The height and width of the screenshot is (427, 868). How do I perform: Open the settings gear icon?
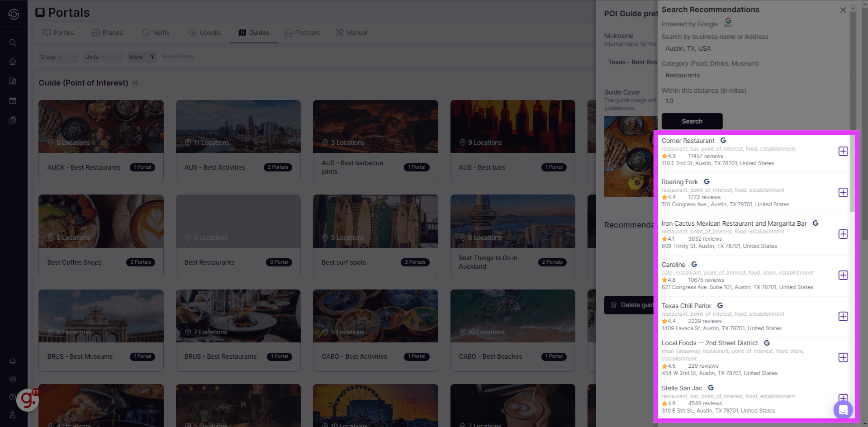point(12,379)
